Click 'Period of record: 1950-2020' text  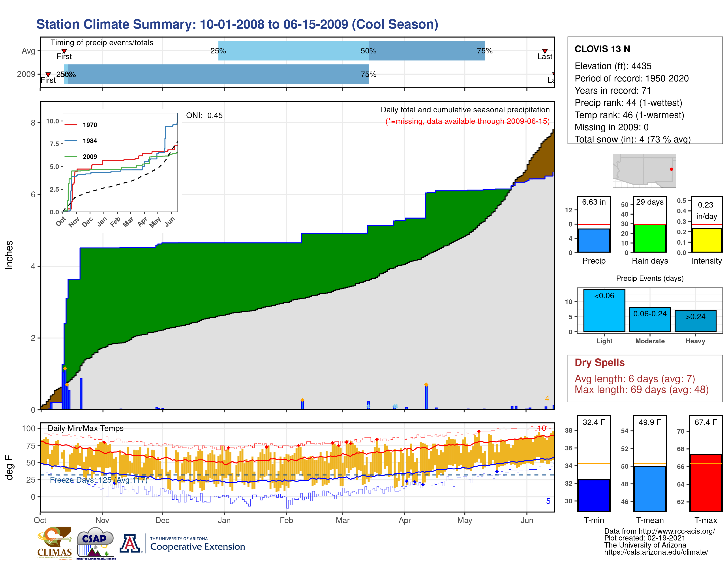tap(631, 78)
